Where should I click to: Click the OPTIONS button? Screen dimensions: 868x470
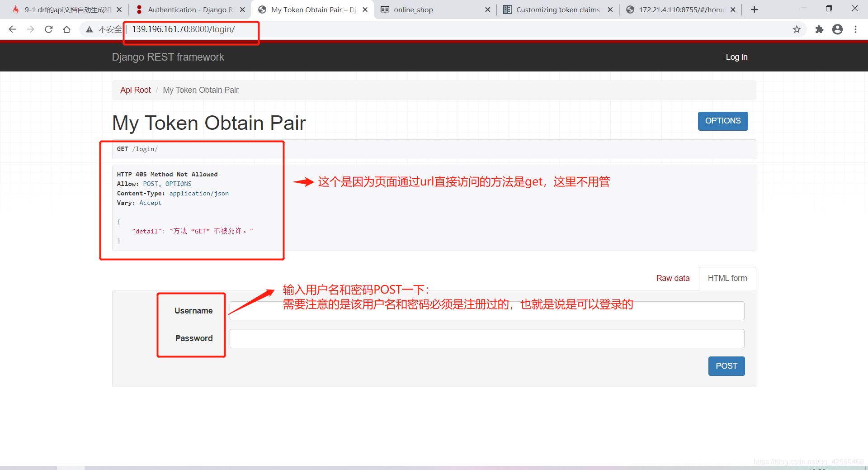pyautogui.click(x=723, y=121)
